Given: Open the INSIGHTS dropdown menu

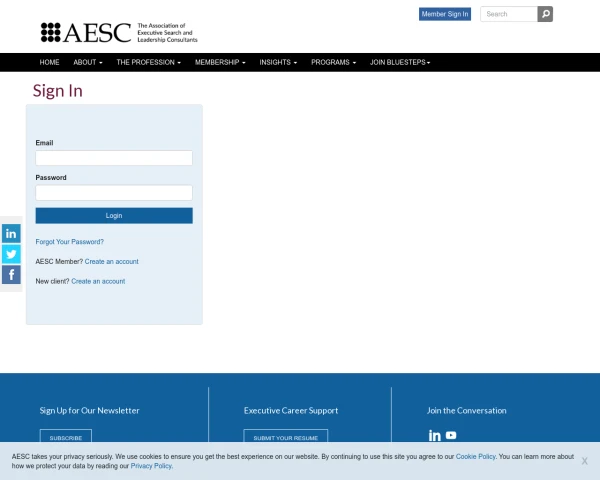Looking at the screenshot, I should coord(278,62).
